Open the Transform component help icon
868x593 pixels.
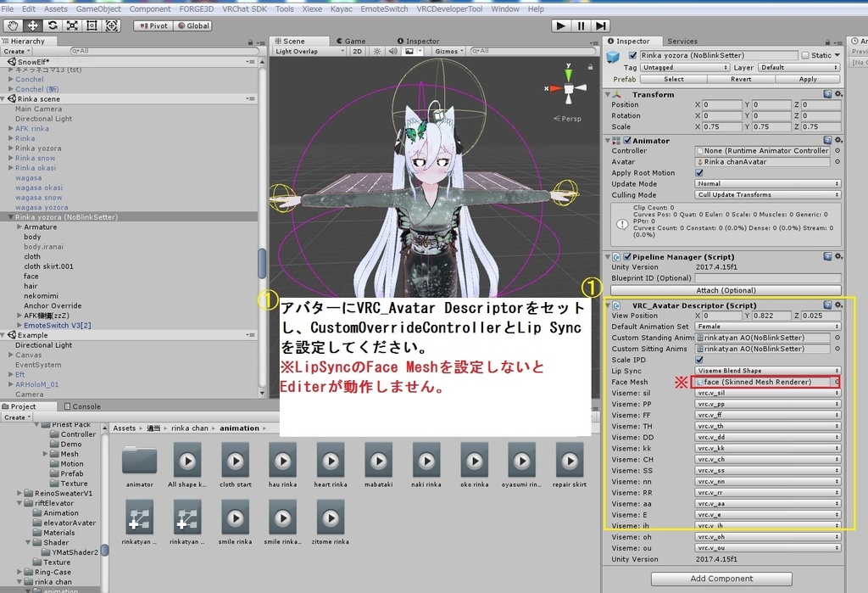[827, 94]
